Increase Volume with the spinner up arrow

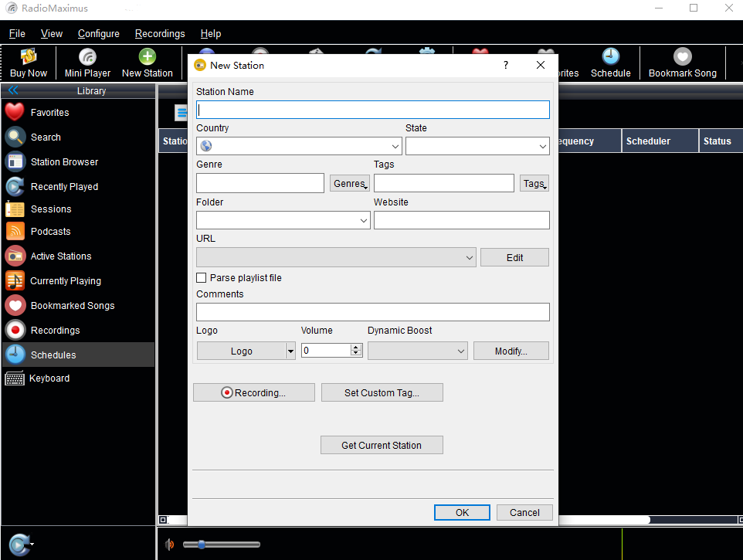[356, 347]
